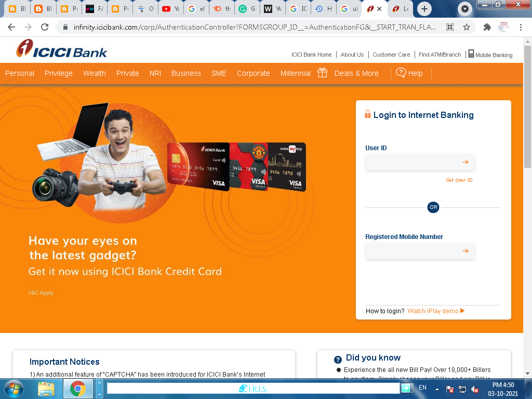Click the QR code icon in address bar
This screenshot has width=532, height=399.
[x=450, y=27]
